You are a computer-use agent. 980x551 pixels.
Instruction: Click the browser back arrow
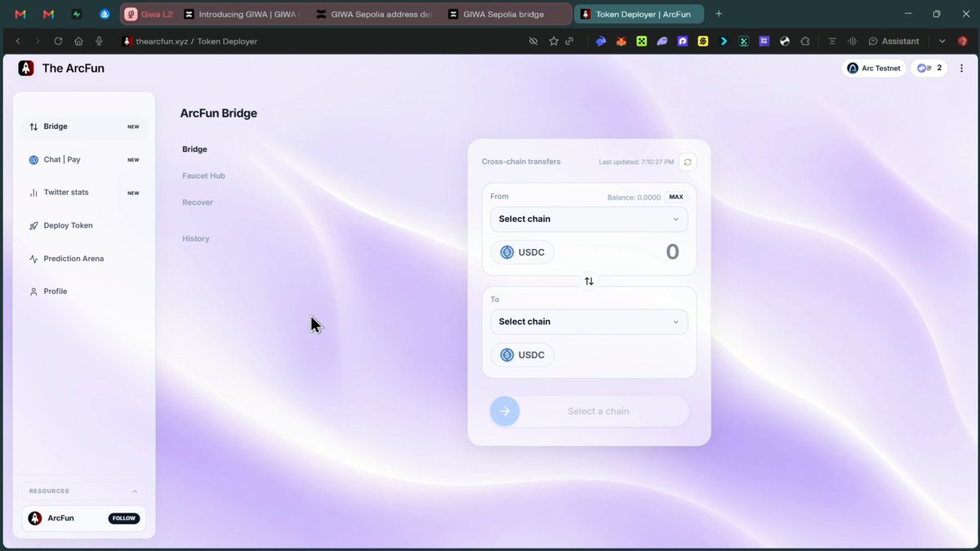[x=18, y=41]
